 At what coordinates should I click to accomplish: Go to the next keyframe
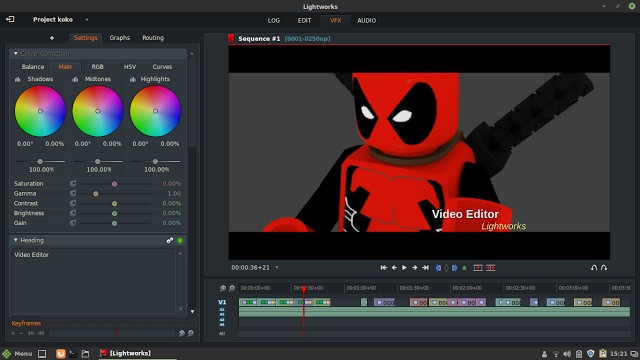click(x=41, y=333)
